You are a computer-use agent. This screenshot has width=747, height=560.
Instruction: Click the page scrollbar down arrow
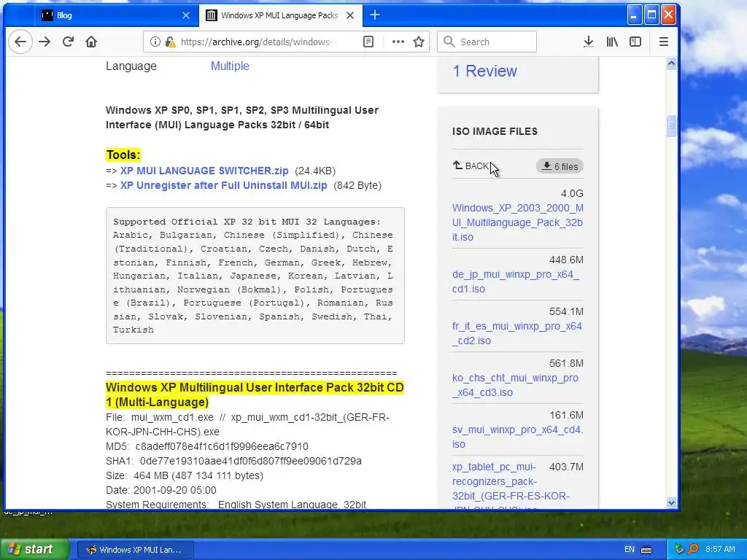(671, 502)
